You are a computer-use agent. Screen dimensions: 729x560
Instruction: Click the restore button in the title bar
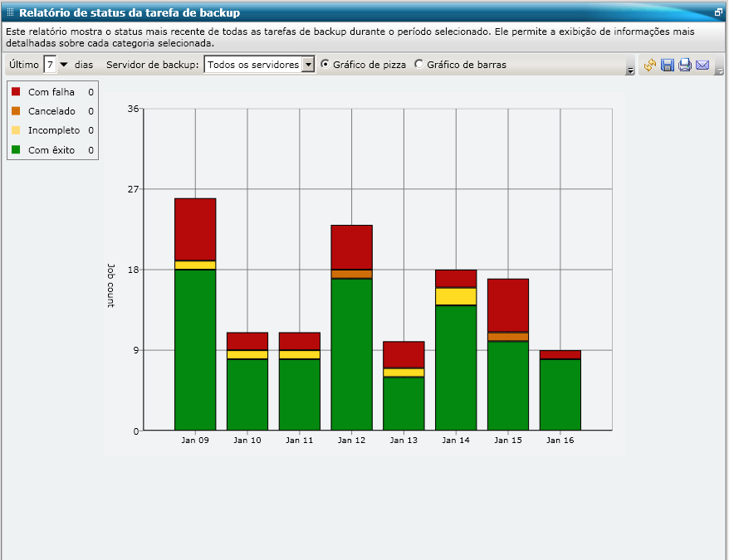coord(717,12)
